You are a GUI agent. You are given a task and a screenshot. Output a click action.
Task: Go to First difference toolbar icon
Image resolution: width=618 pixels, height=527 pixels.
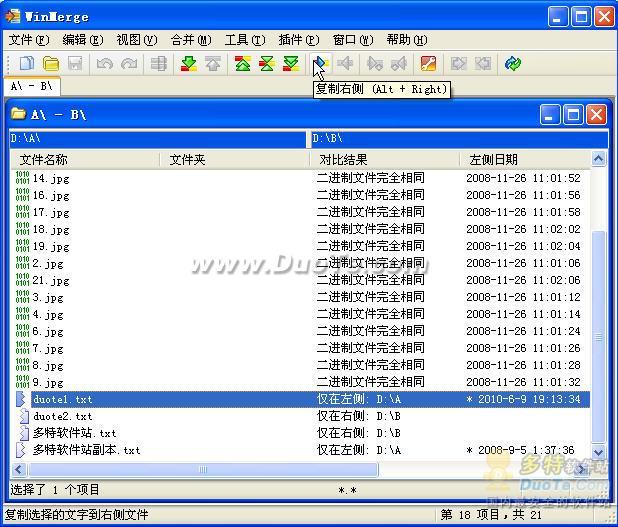click(243, 63)
